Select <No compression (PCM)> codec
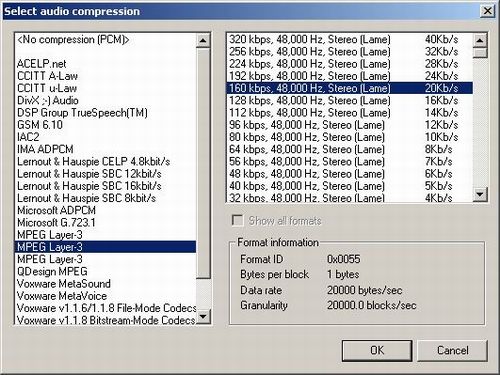Screen dimensions: 500x375 coord(105,39)
